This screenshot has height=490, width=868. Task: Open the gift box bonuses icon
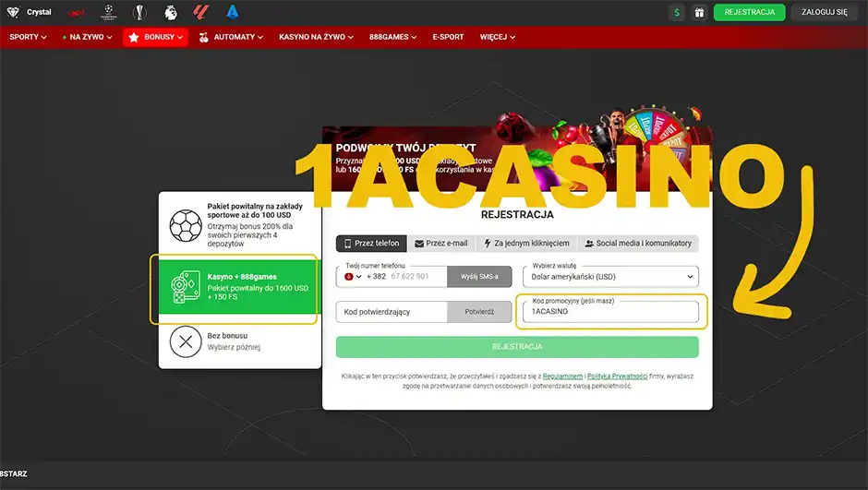700,12
